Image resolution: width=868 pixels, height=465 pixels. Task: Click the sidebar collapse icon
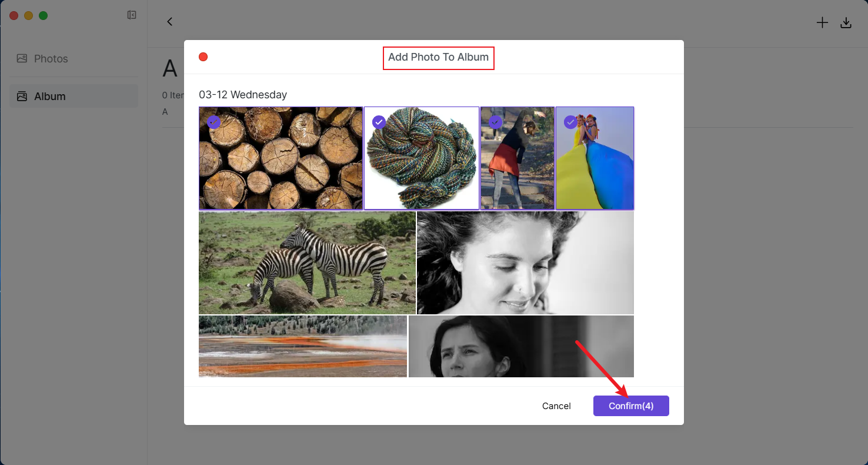[x=132, y=15]
